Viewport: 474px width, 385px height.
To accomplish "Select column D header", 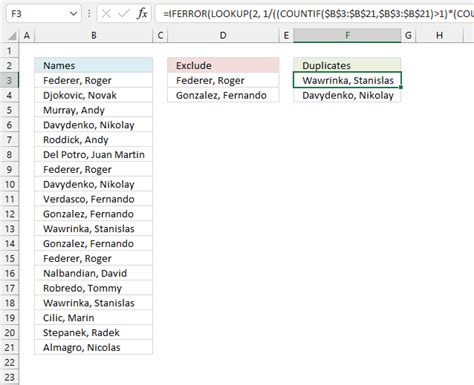I will pyautogui.click(x=223, y=35).
